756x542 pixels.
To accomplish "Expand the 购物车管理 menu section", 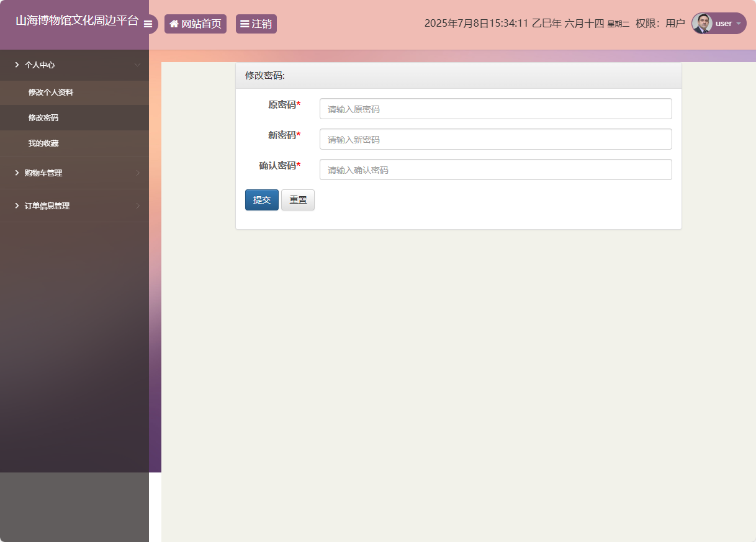I will [74, 173].
